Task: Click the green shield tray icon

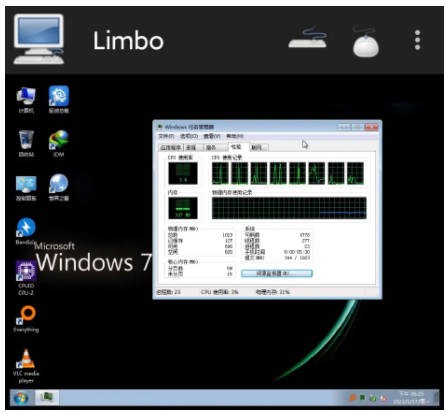Action: tap(373, 398)
